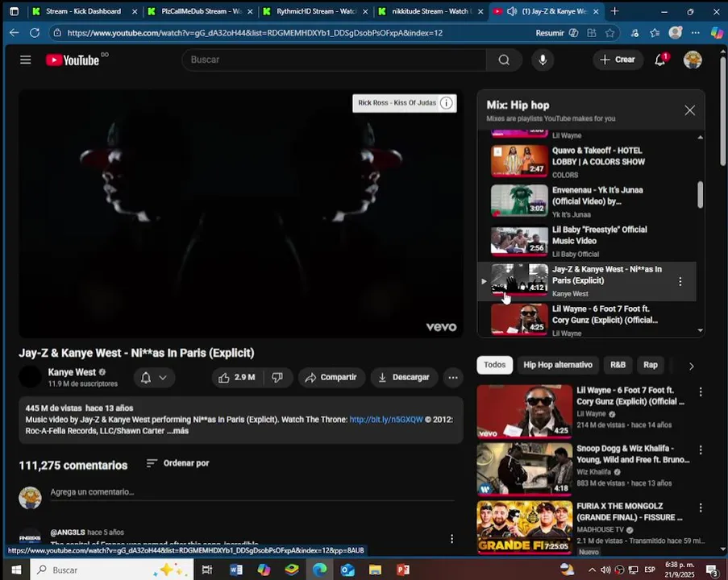Close the Mix: Hip hop panel
The height and width of the screenshot is (580, 728).
[689, 110]
